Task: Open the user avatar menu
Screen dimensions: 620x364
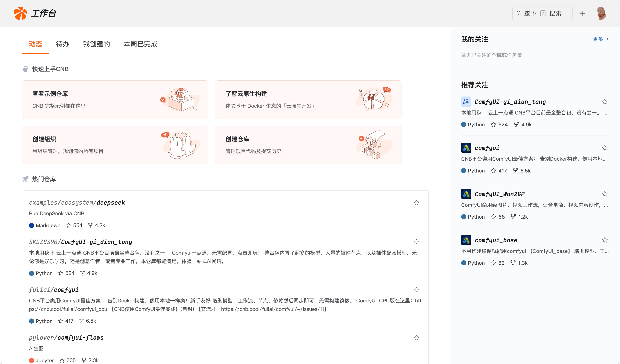Action: coord(601,13)
